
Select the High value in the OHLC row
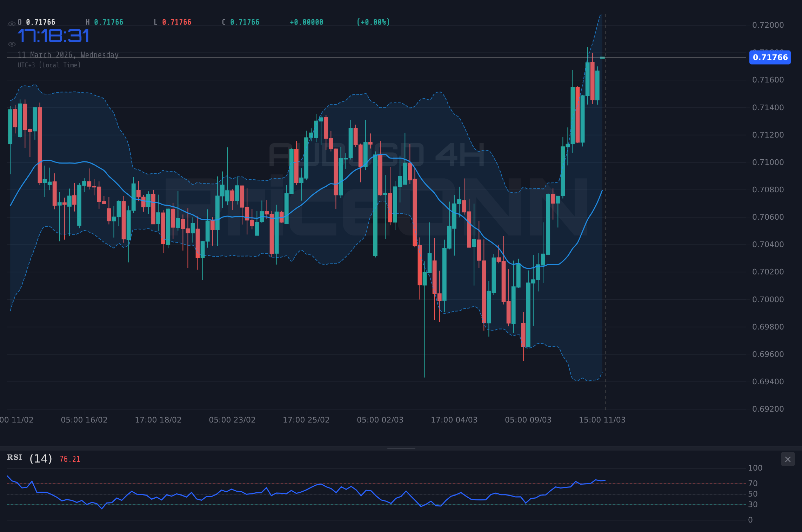point(104,22)
